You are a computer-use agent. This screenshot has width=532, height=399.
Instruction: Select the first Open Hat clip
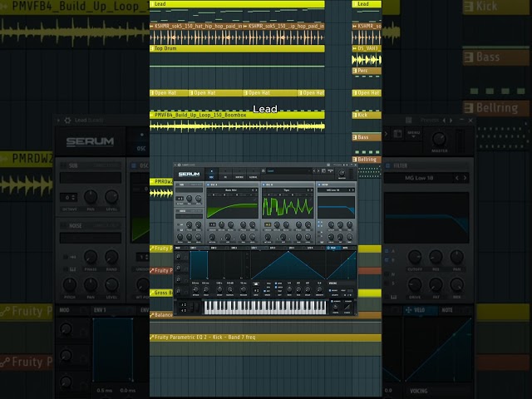click(169, 92)
